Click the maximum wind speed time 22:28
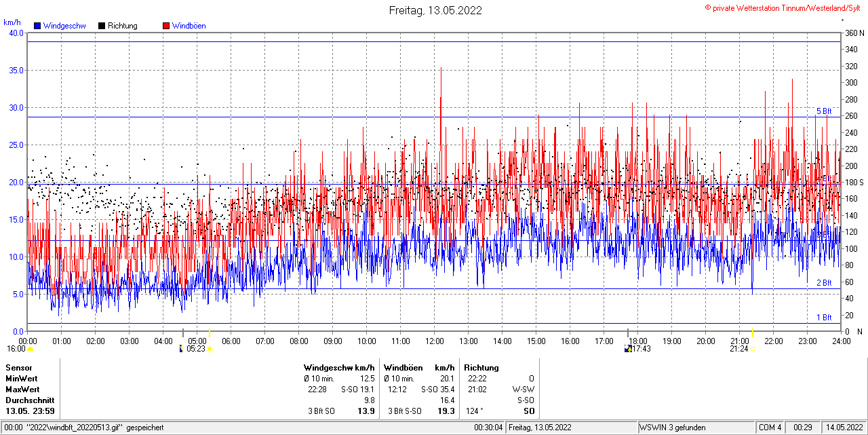The height and width of the screenshot is (435, 868). (x=317, y=390)
